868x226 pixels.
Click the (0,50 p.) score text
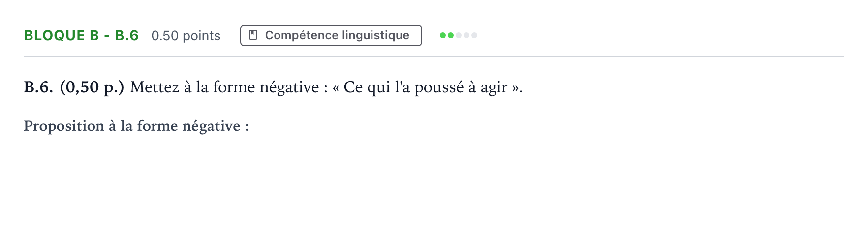92,87
